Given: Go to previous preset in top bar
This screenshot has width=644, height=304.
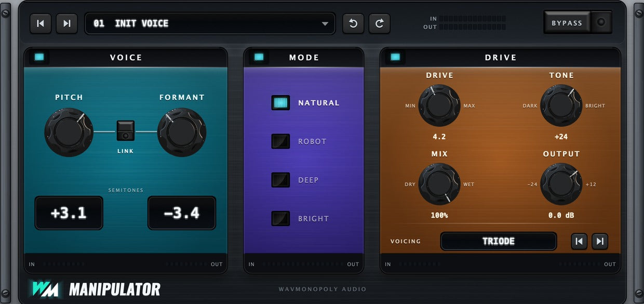Looking at the screenshot, I should coord(41,23).
